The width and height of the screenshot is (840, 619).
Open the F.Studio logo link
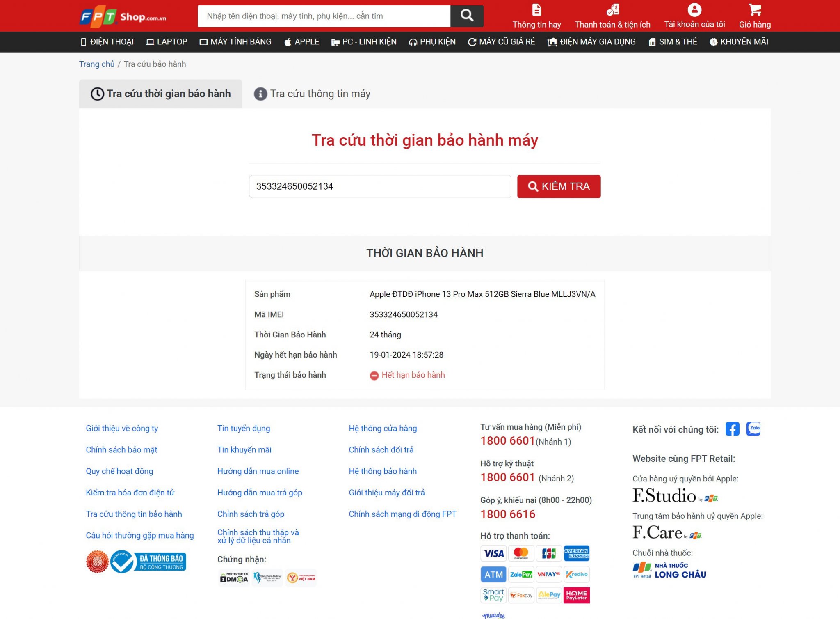click(x=675, y=495)
